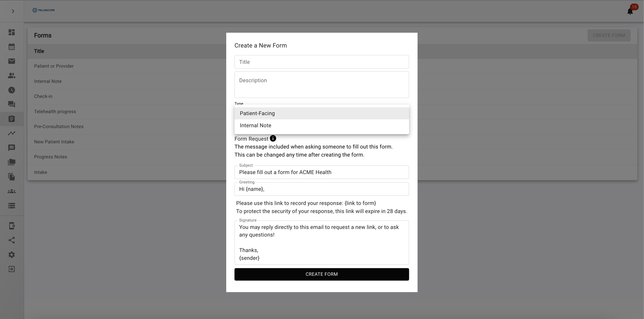This screenshot has width=644, height=319.
Task: Expand the collapsed sidebar with the arrow chevron
Action: [13, 11]
